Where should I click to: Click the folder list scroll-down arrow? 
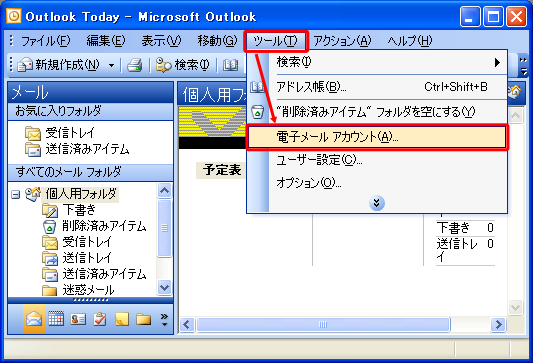165,288
